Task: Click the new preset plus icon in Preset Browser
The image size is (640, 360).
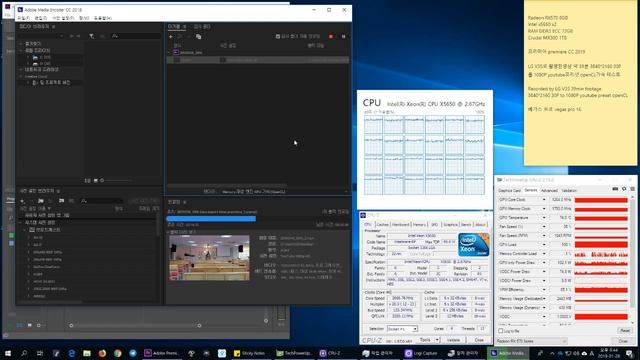Action: pyautogui.click(x=22, y=201)
